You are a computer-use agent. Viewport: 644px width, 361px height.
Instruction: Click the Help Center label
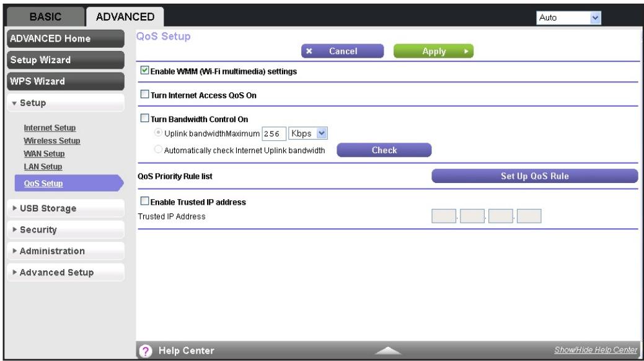tap(187, 350)
